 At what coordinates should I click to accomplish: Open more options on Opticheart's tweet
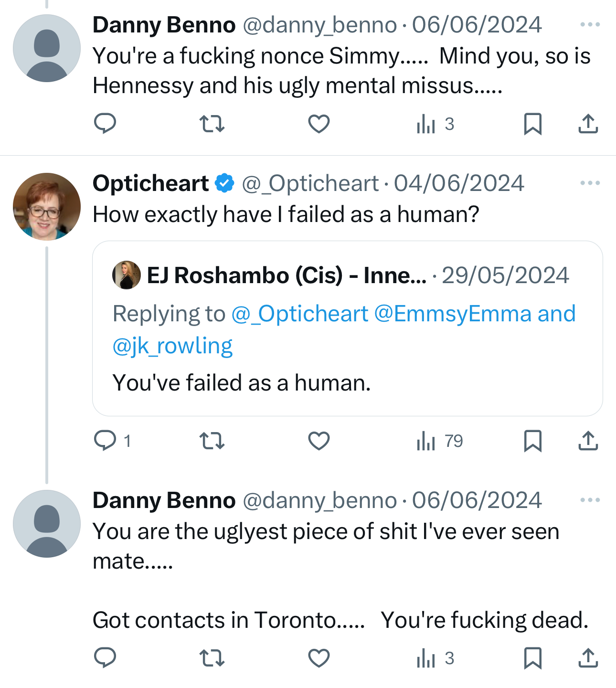click(590, 183)
